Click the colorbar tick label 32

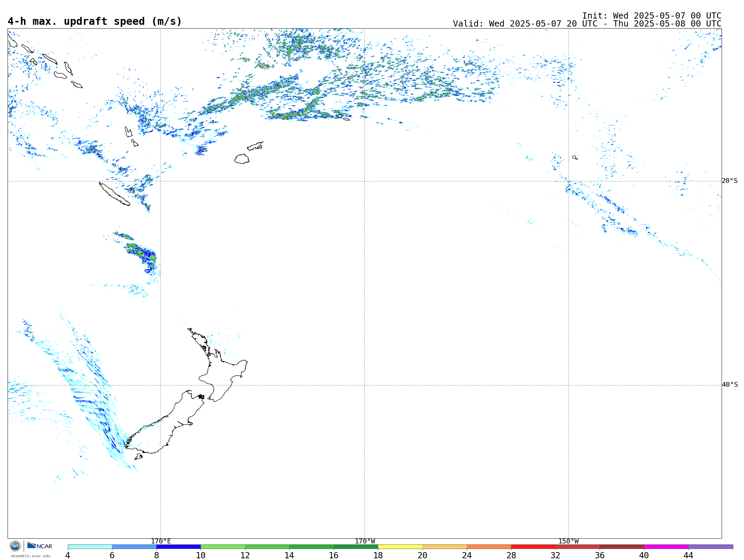point(556,556)
